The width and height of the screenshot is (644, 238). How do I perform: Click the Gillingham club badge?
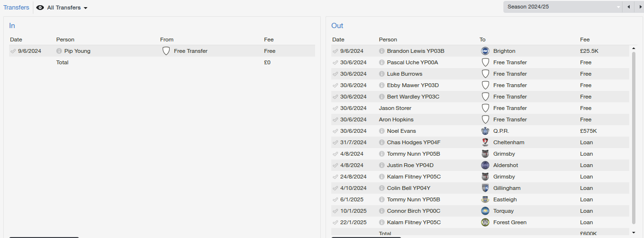[485, 188]
